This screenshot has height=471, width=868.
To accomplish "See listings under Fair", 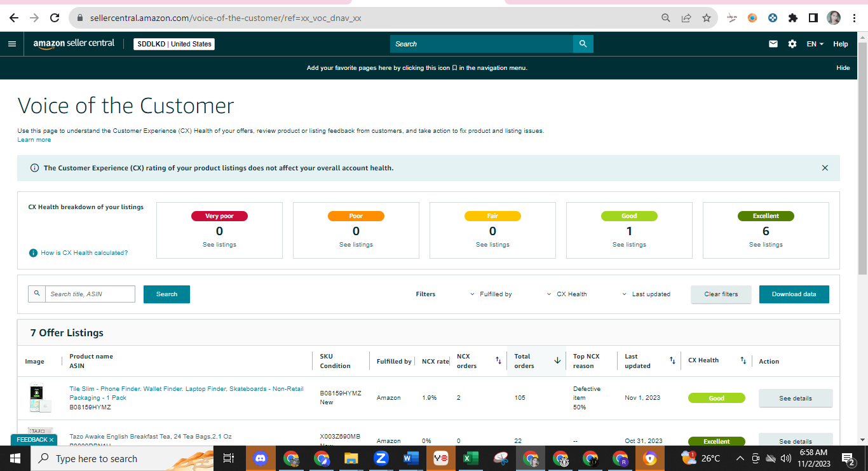I will [492, 245].
